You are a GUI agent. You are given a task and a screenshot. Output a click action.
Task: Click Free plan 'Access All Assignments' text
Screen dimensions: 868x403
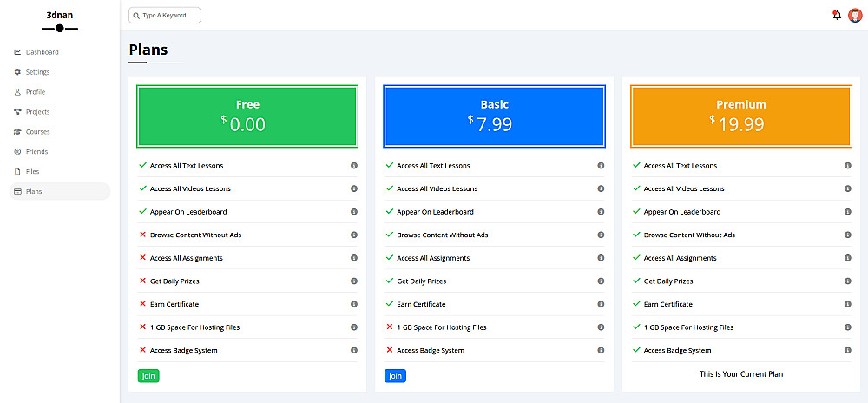point(187,258)
